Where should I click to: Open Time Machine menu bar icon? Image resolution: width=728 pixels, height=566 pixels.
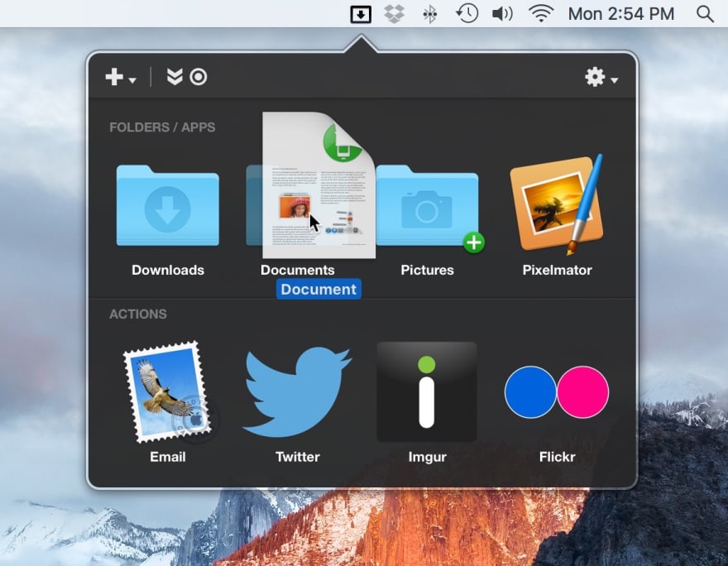point(467,13)
